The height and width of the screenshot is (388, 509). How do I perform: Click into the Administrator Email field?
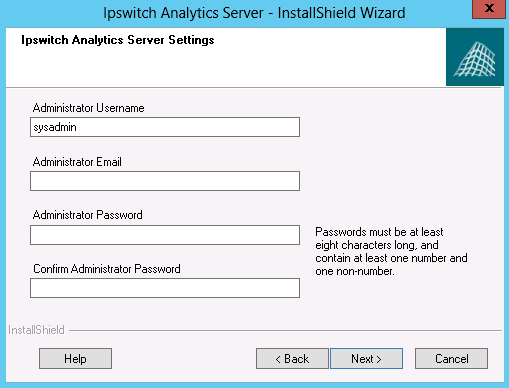click(165, 181)
